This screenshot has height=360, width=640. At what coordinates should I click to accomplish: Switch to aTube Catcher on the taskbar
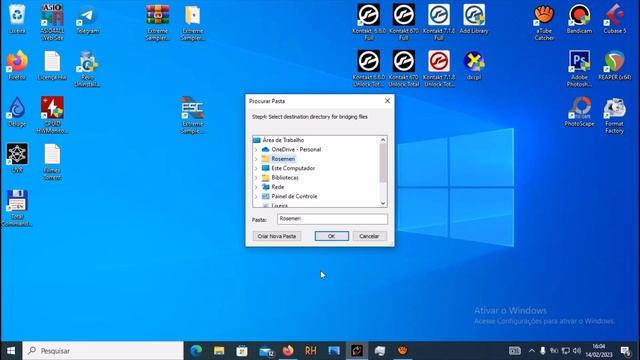click(402, 351)
